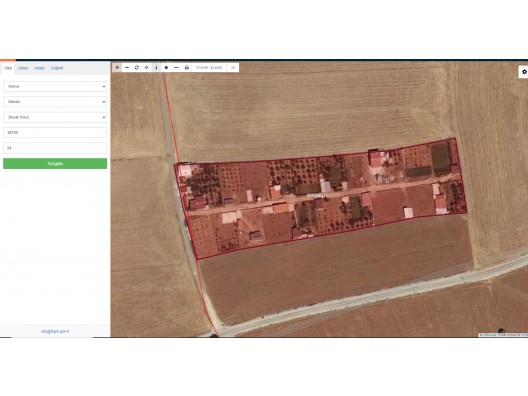Open the neighborhood dropdown
Image resolution: width=528 pixels, height=396 pixels.
tap(55, 117)
